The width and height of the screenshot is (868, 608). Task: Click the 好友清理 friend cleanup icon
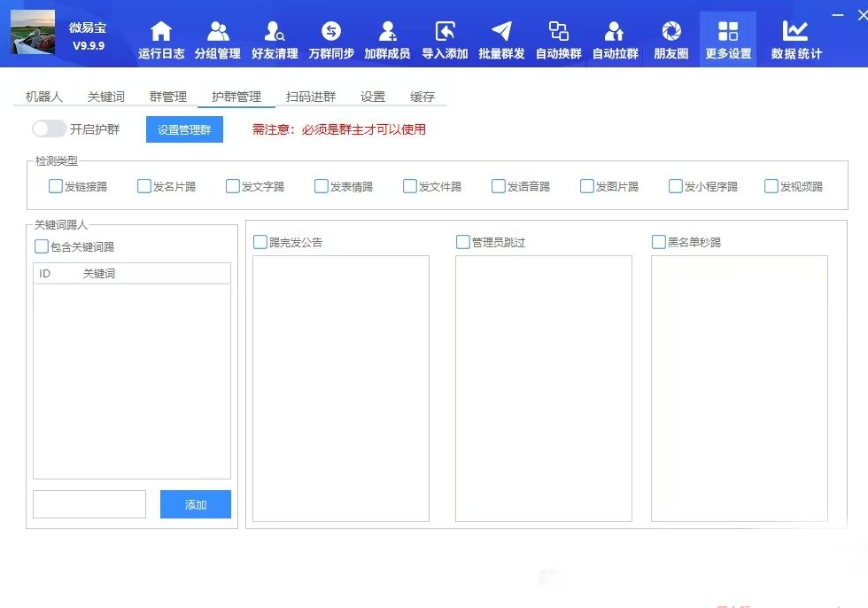[x=275, y=33]
